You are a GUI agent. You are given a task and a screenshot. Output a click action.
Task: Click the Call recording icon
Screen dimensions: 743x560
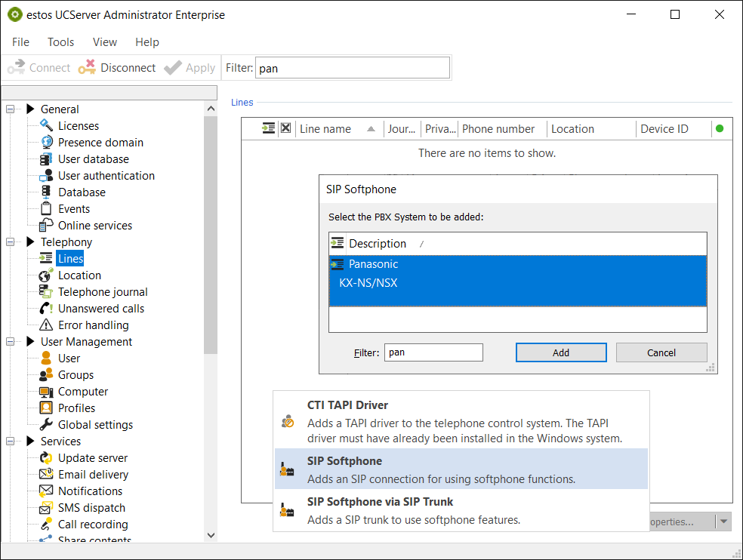46,525
